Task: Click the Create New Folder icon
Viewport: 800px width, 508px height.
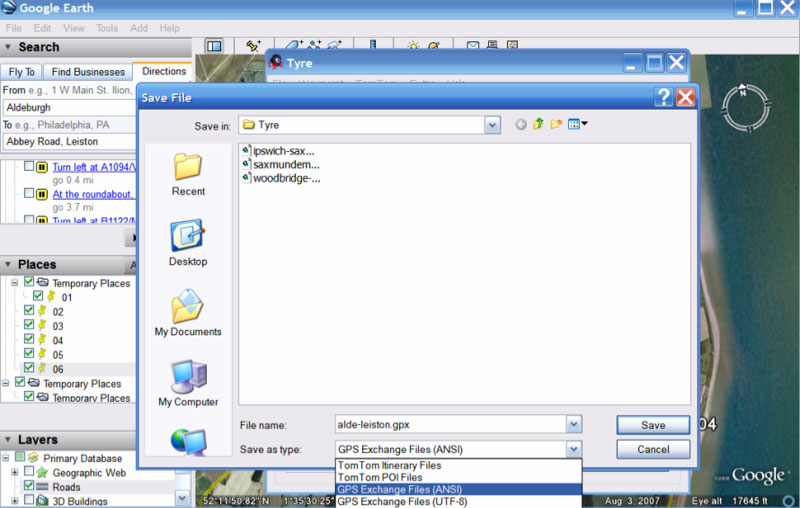Action: click(556, 124)
